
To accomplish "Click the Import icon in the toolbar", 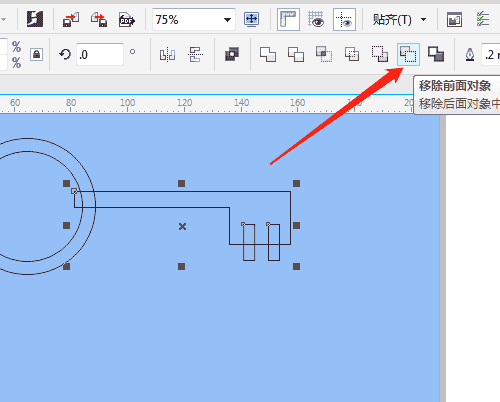I will click(x=71, y=20).
